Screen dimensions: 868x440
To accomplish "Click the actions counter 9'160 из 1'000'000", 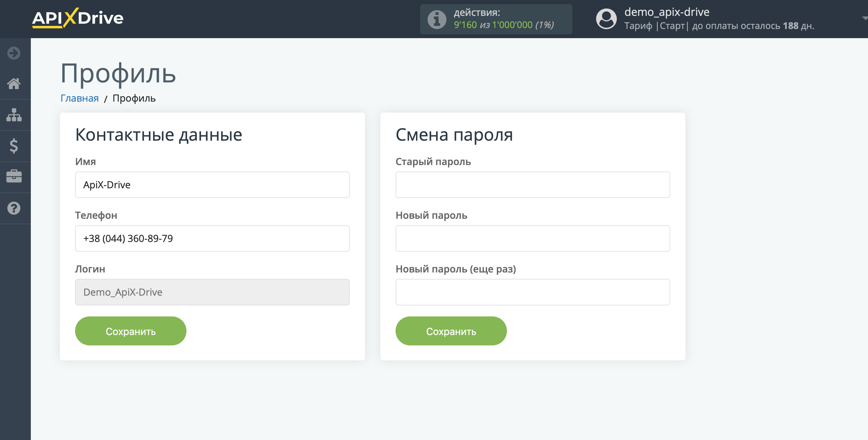I will pyautogui.click(x=503, y=25).
